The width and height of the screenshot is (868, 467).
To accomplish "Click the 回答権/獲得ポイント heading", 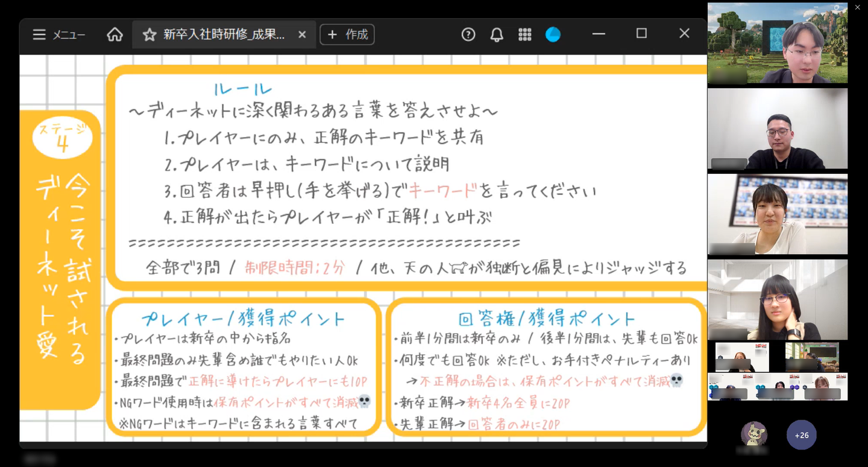I will [x=547, y=318].
